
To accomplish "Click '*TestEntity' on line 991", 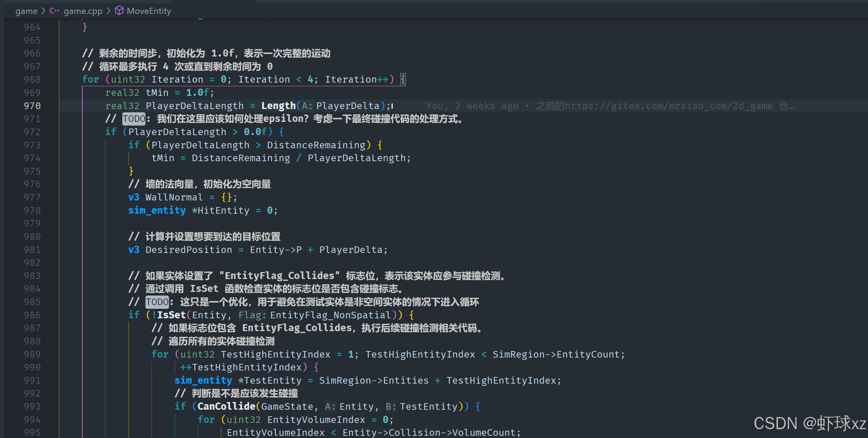I will click(x=270, y=380).
